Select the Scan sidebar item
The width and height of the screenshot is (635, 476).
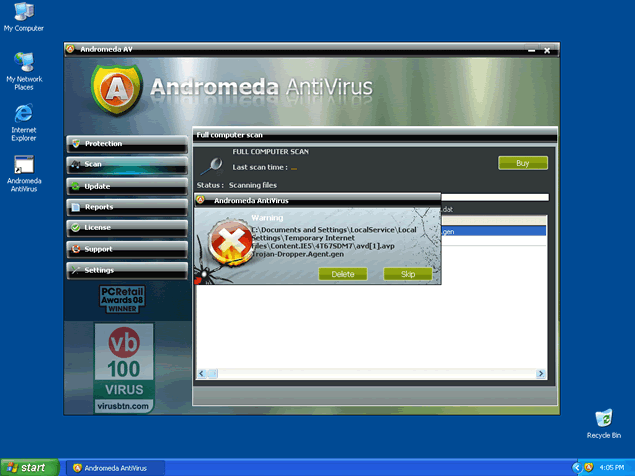(126, 164)
